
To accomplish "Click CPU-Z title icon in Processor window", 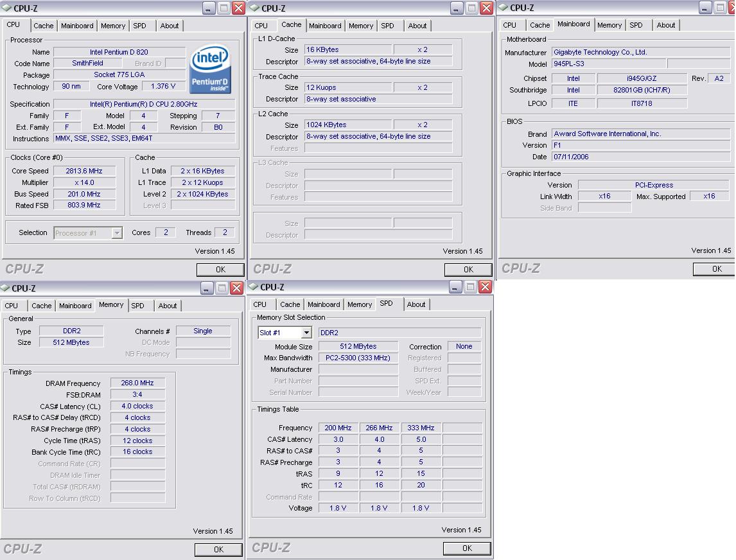I will pyautogui.click(x=6, y=8).
